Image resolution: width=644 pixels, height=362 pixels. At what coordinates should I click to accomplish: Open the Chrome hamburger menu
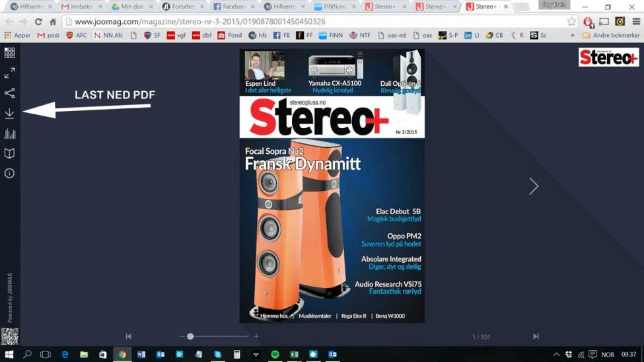click(636, 22)
